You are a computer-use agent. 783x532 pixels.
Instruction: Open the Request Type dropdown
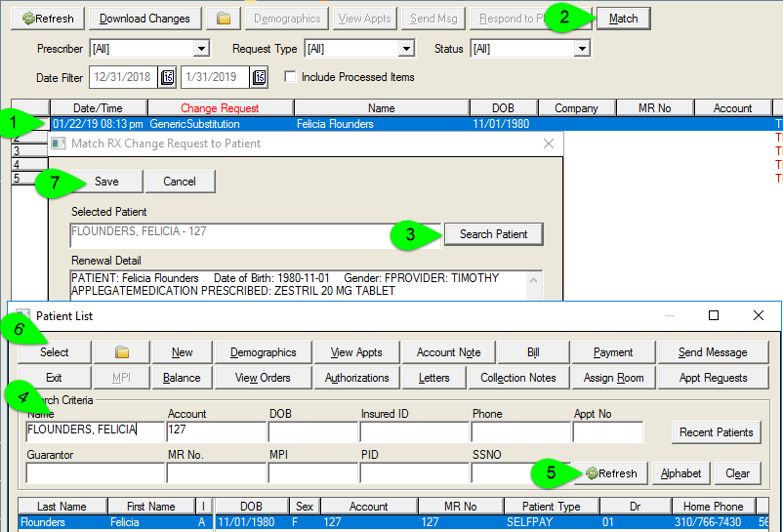click(406, 49)
